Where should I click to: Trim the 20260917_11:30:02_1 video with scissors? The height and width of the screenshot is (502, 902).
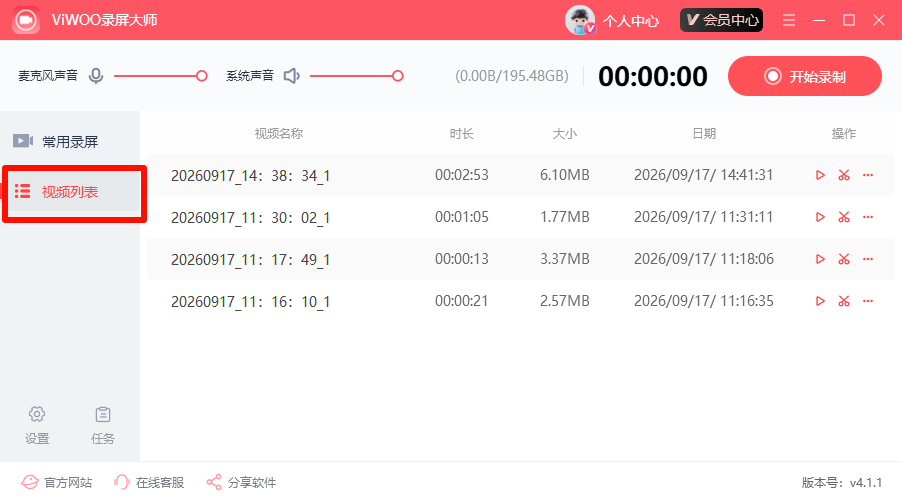click(844, 217)
